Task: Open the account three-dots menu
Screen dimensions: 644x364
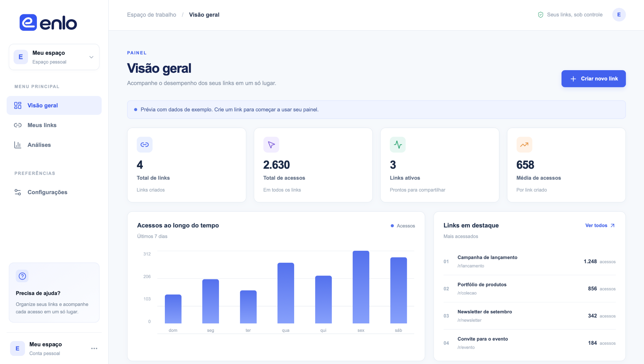Action: [94, 349]
